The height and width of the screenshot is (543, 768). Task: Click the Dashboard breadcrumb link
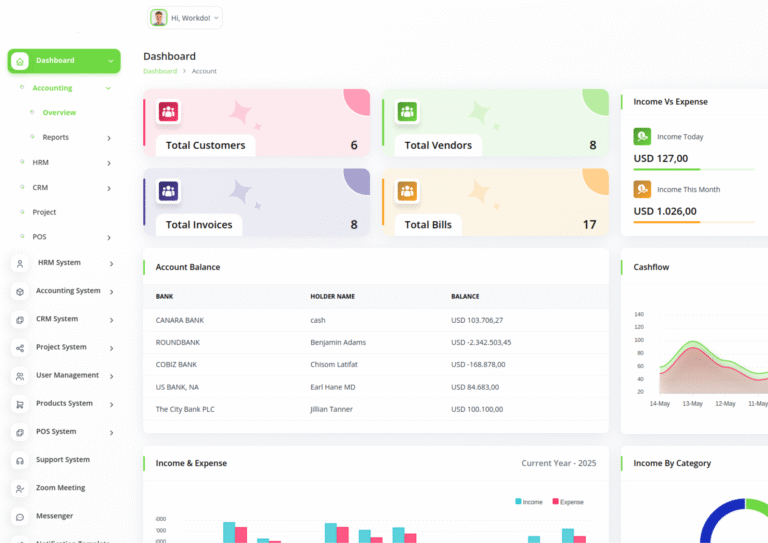[160, 71]
